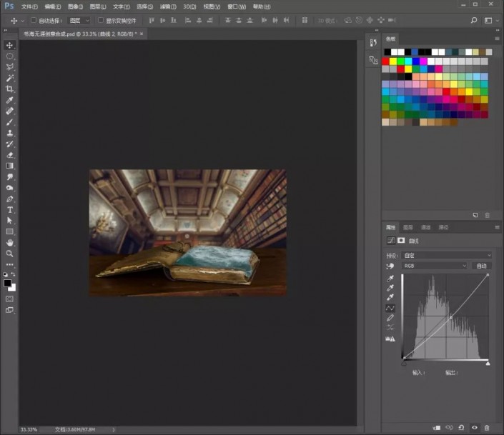Open the Filter menu
Image resolution: width=504 pixels, height=435 pixels.
coord(168,6)
